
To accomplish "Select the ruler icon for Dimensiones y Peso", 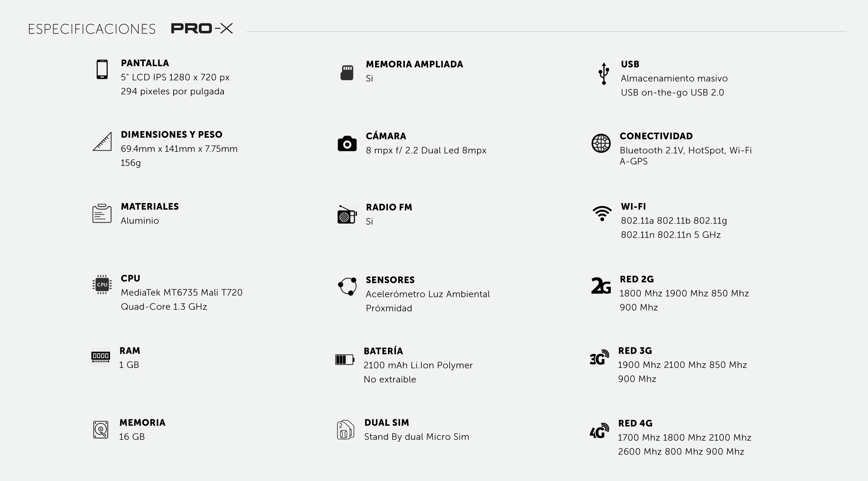I will pyautogui.click(x=102, y=141).
